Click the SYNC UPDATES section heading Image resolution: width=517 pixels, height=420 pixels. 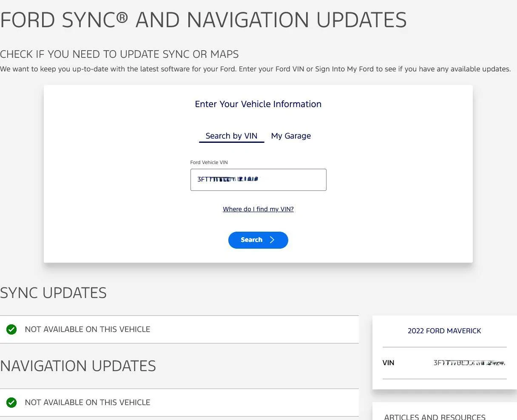pyautogui.click(x=53, y=293)
